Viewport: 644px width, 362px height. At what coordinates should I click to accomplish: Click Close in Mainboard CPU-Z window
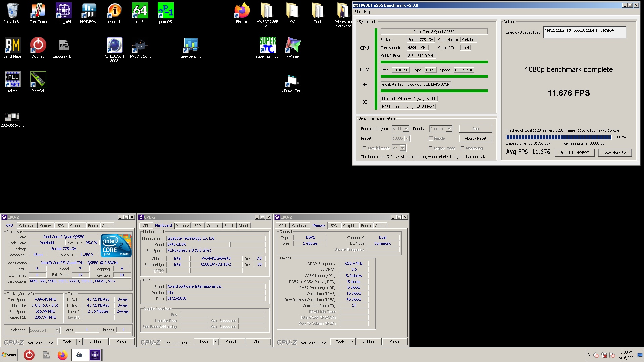coord(258,342)
